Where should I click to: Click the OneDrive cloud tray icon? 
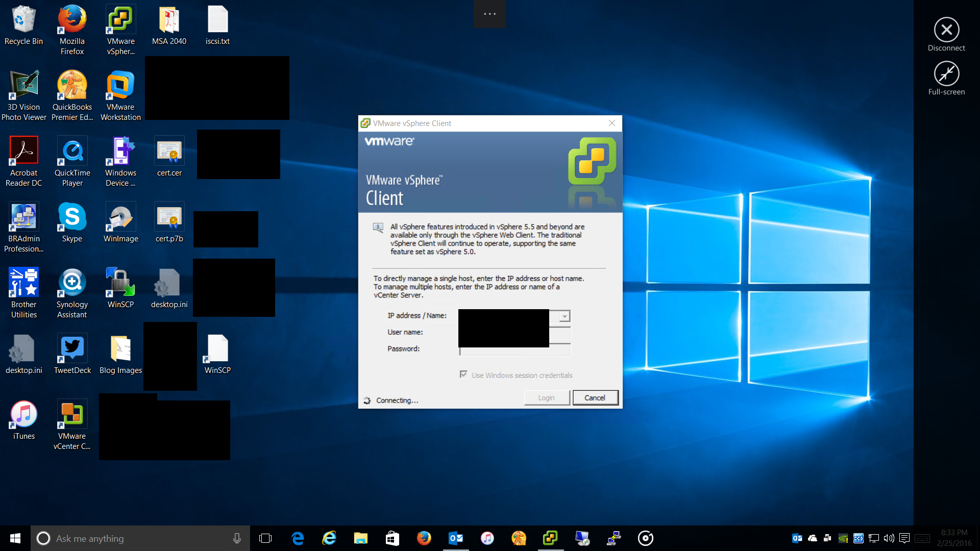pyautogui.click(x=813, y=538)
